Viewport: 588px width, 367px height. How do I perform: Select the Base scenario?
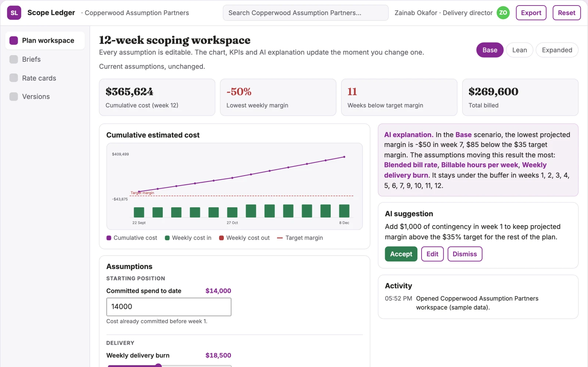[x=490, y=50]
